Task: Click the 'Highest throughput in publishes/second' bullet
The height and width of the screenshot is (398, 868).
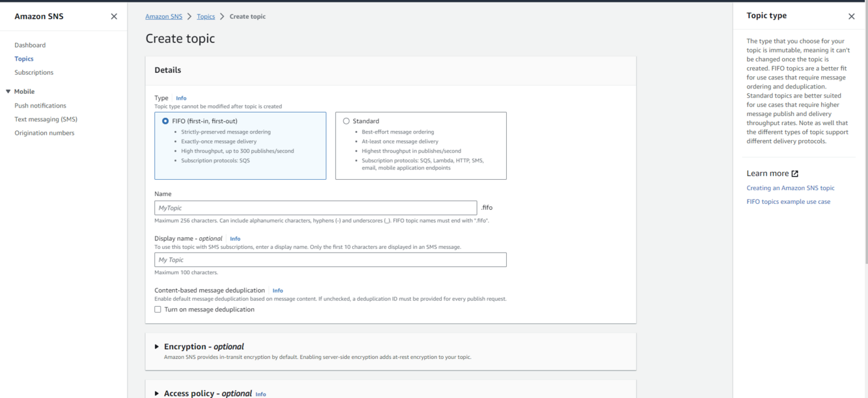Action: click(x=411, y=151)
